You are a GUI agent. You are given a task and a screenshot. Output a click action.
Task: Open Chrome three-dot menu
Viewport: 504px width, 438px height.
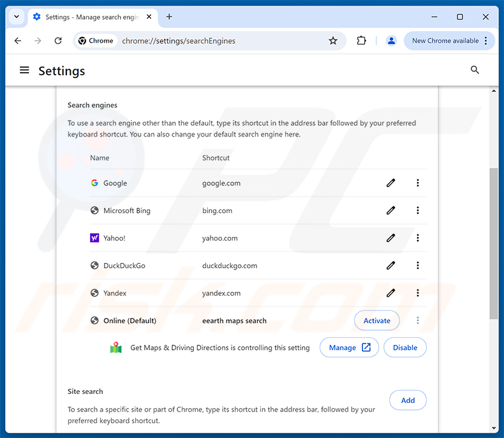pos(485,41)
